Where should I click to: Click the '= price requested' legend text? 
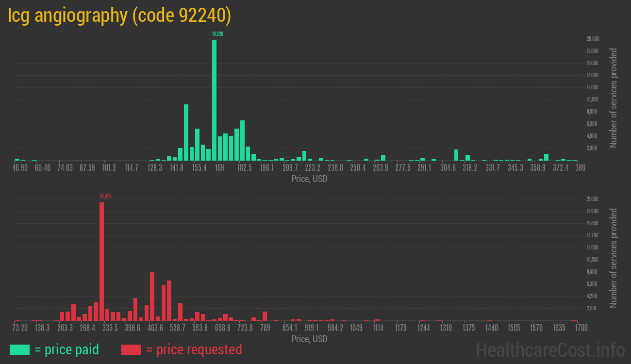click(194, 349)
